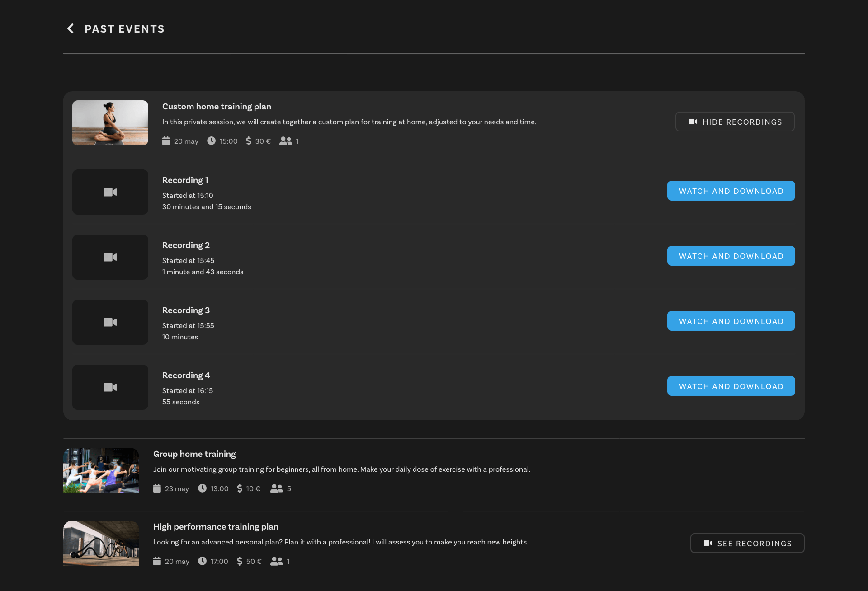Viewport: 868px width, 591px height.
Task: Click the camera icon on Recording 3 thumbnail
Action: [110, 322]
